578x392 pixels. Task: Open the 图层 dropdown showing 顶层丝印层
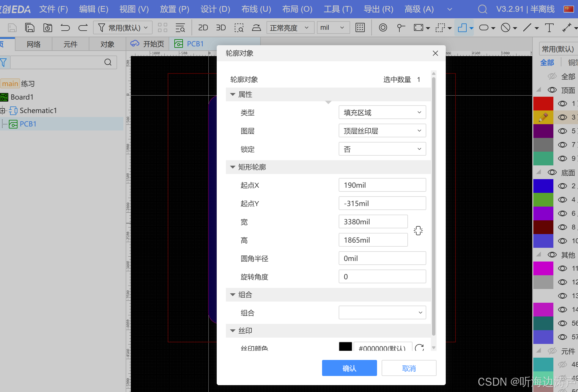point(382,131)
